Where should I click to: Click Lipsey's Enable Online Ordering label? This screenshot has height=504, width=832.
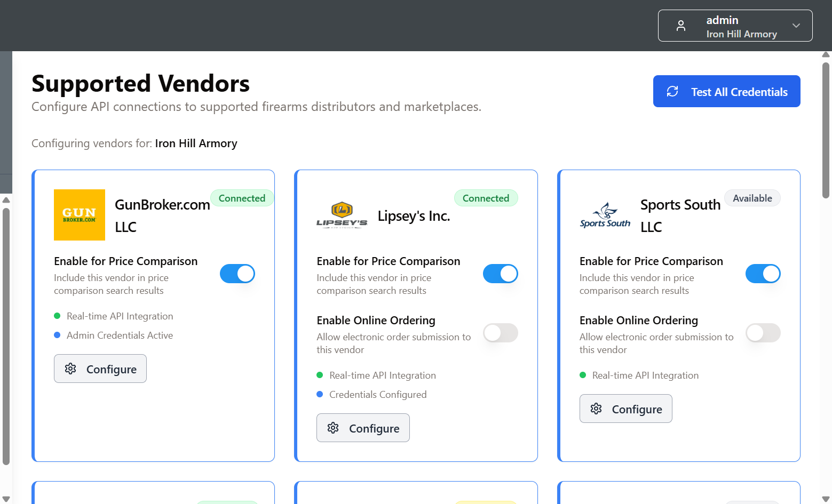[376, 321]
